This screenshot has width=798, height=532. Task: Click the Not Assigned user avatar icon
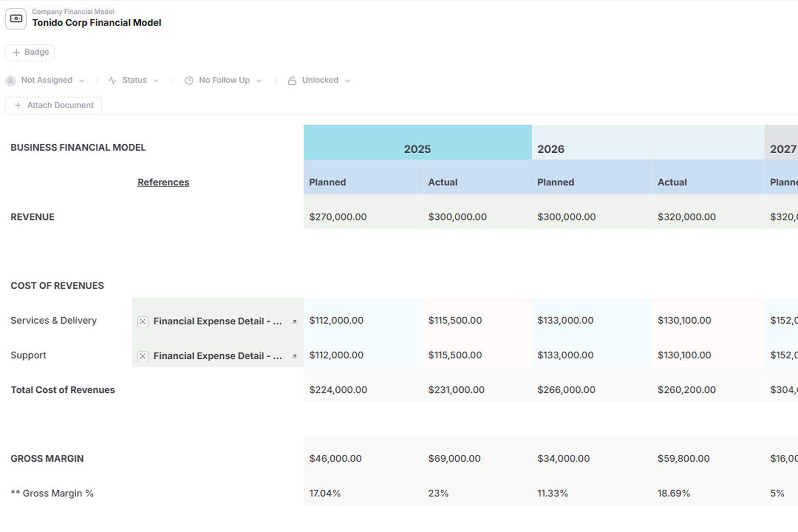[x=11, y=81]
